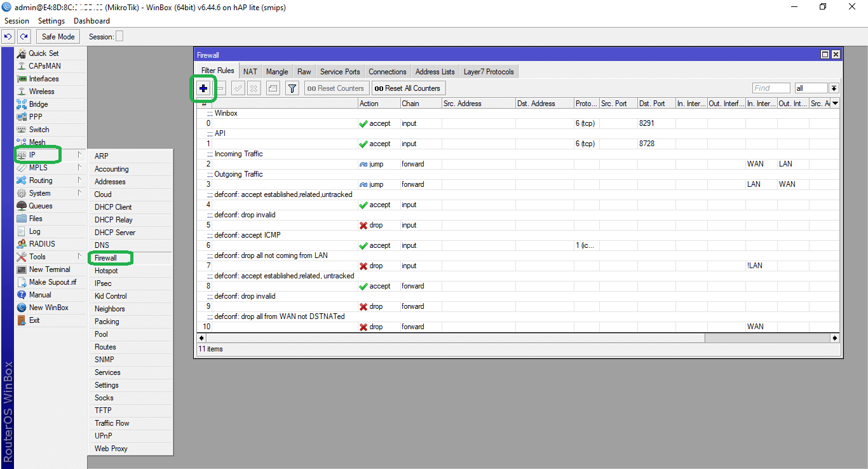
Task: Sort by the Action column header
Action: click(379, 104)
